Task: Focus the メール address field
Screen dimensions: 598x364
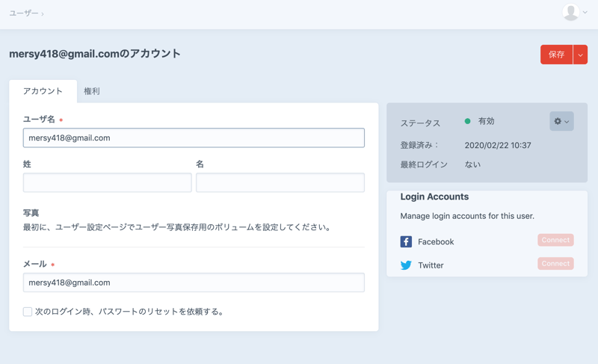Action: (x=194, y=283)
